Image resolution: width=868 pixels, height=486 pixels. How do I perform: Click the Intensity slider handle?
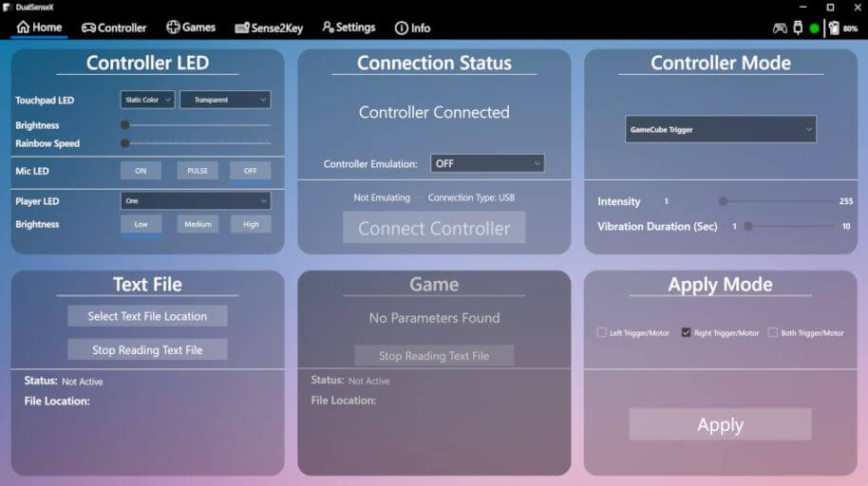pos(723,201)
